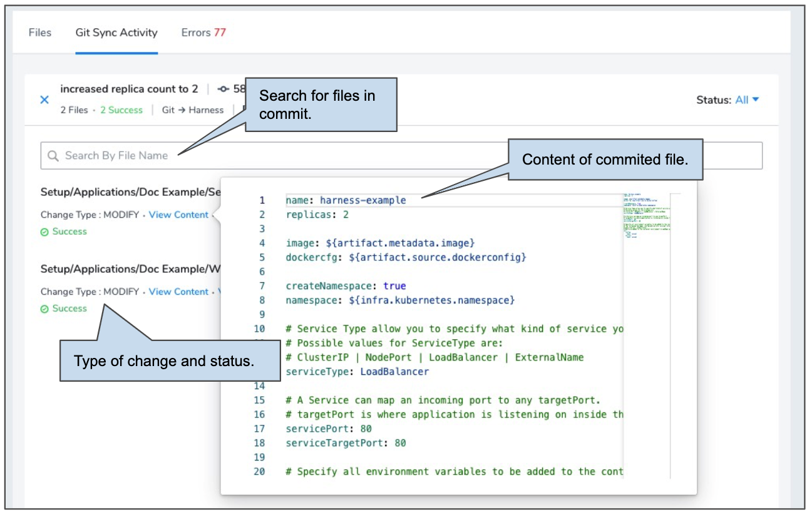812x515 pixels.
Task: Click the 'serviceType: LoadBalancer' line
Action: (357, 372)
